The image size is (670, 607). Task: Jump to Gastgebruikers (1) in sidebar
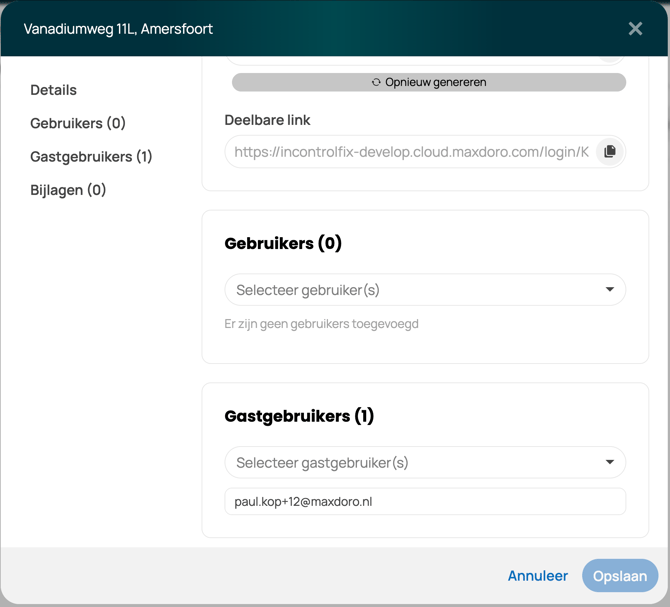(x=91, y=157)
